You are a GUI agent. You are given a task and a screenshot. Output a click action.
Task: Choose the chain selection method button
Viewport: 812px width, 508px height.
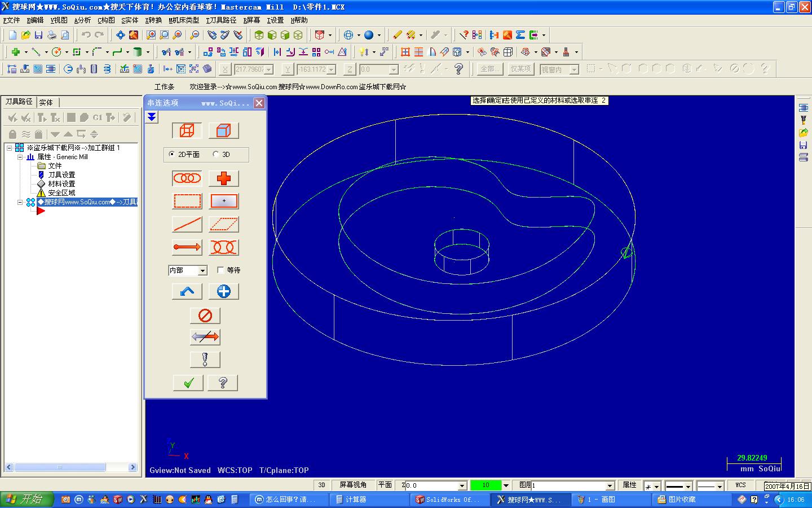(187, 178)
